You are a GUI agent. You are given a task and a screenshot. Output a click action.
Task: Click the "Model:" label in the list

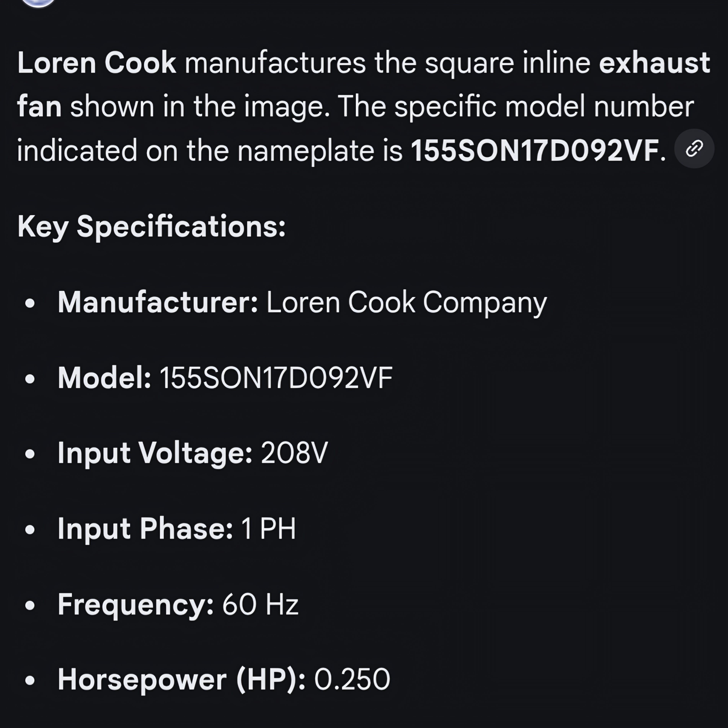point(104,378)
